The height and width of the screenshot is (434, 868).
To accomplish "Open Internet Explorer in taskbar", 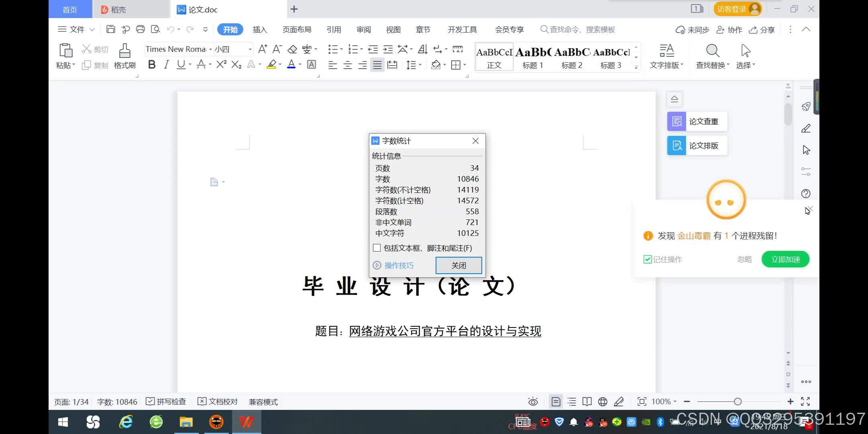I will 125,422.
